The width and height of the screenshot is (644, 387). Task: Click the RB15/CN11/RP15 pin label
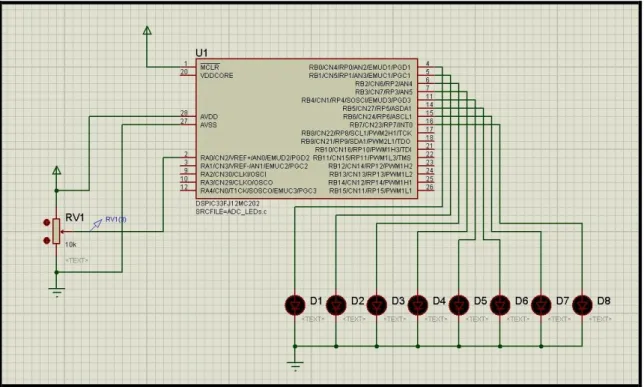coord(370,191)
